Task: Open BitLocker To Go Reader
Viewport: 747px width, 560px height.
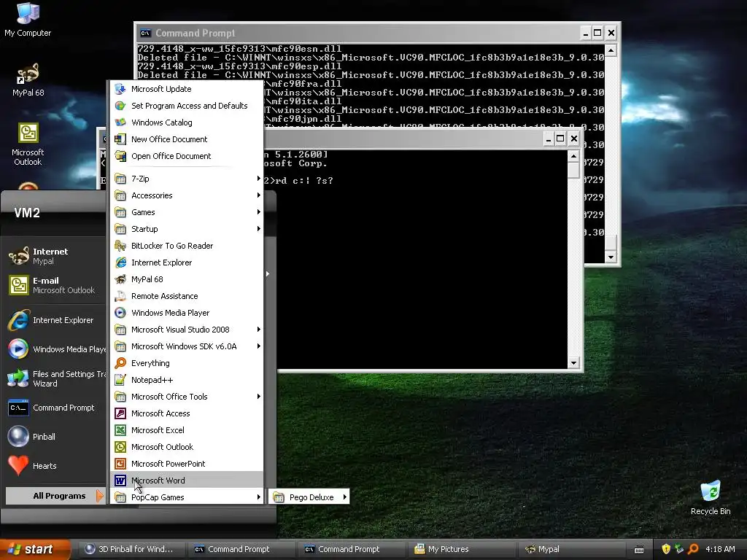Action: point(187,246)
